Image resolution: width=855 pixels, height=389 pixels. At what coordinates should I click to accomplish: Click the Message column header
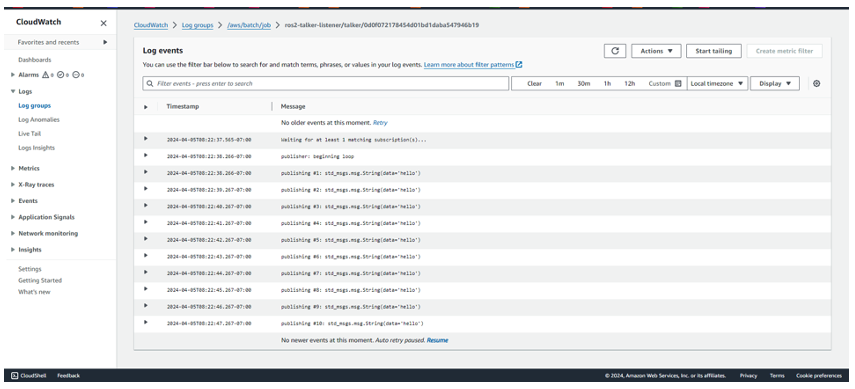pos(293,106)
